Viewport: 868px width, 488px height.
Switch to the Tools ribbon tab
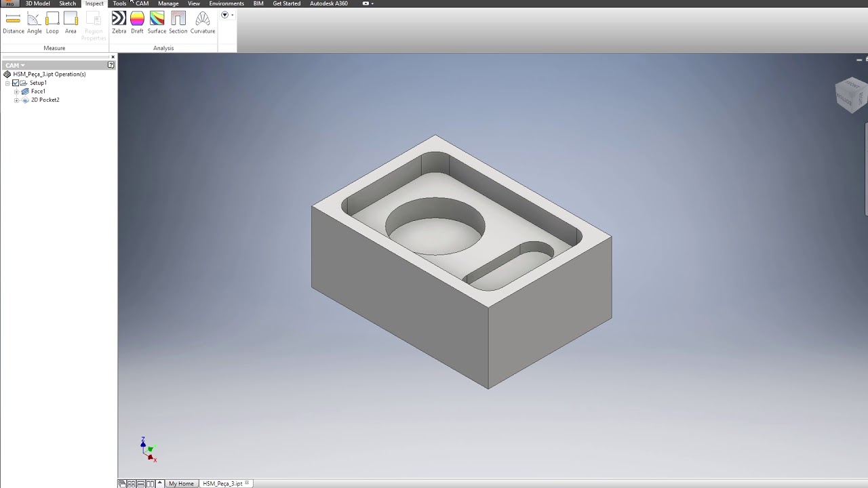[119, 3]
